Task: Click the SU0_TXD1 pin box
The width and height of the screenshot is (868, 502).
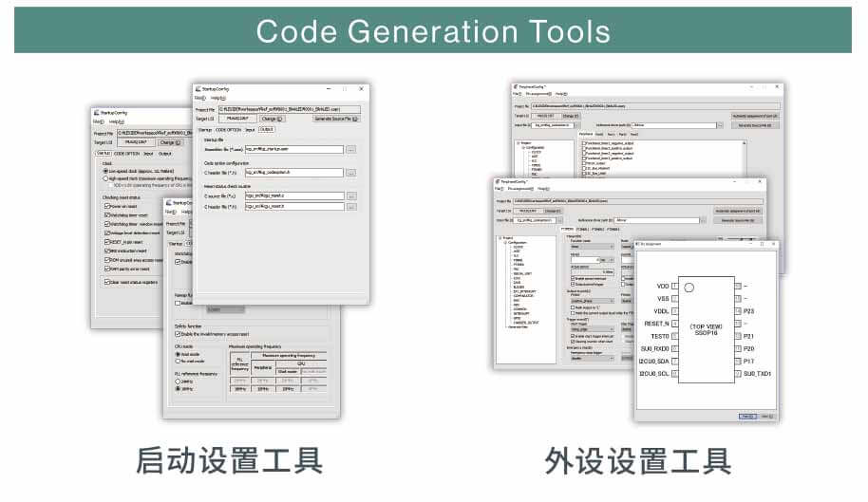Action: point(736,373)
